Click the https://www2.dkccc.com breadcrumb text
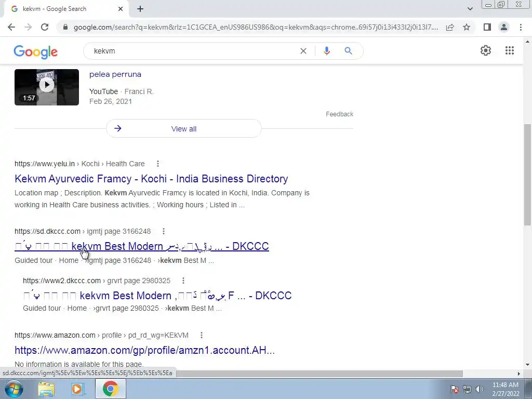 point(62,281)
